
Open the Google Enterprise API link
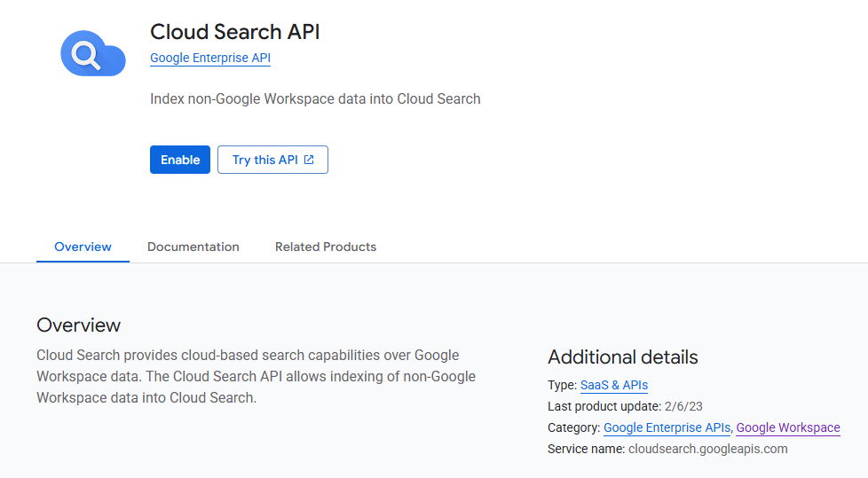pos(210,58)
